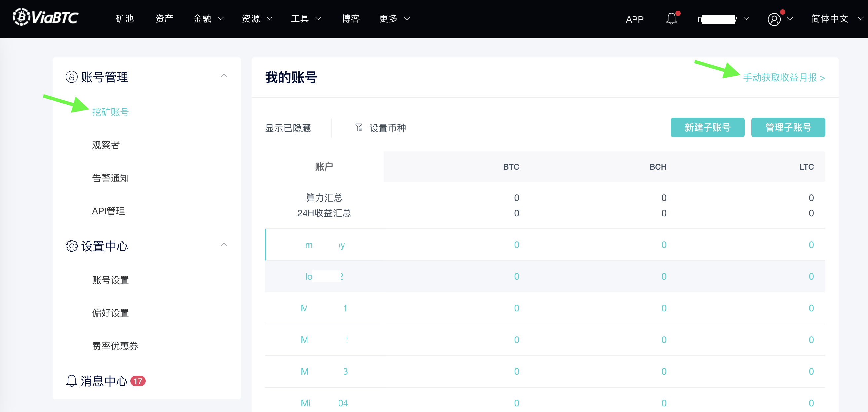The image size is (868, 412).
Task: Select 告警通知 in the sidebar
Action: (x=111, y=178)
